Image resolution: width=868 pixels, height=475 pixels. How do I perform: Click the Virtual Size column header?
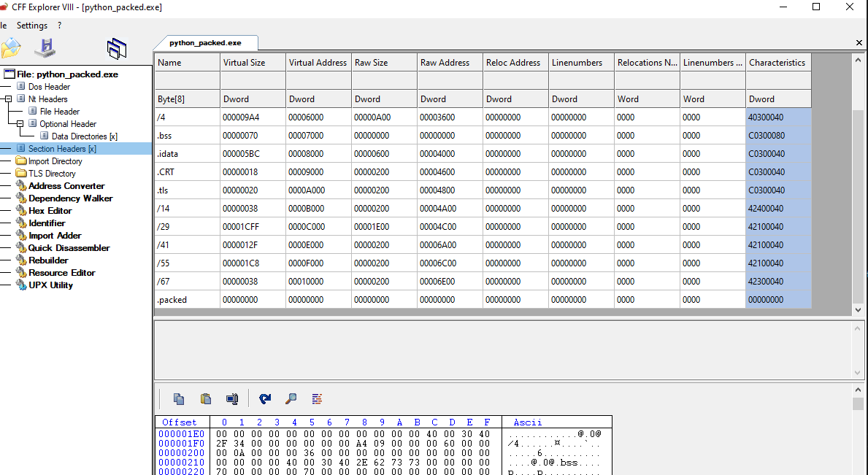coord(253,63)
